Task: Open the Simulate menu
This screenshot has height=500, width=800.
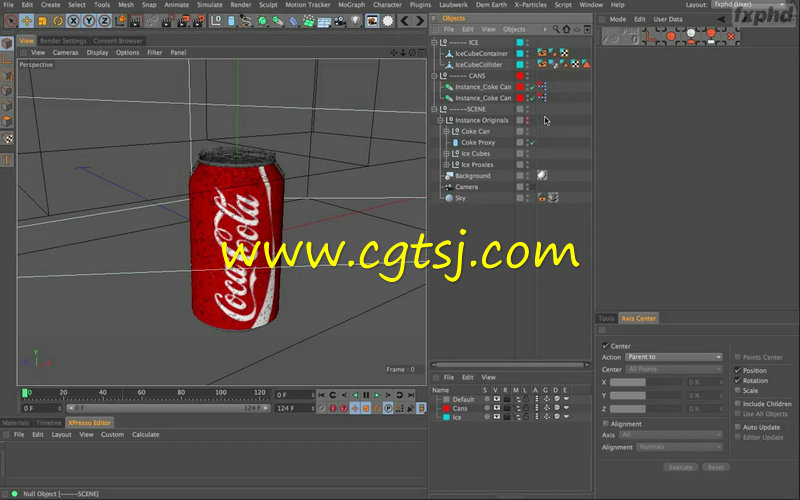Action: pyautogui.click(x=209, y=5)
